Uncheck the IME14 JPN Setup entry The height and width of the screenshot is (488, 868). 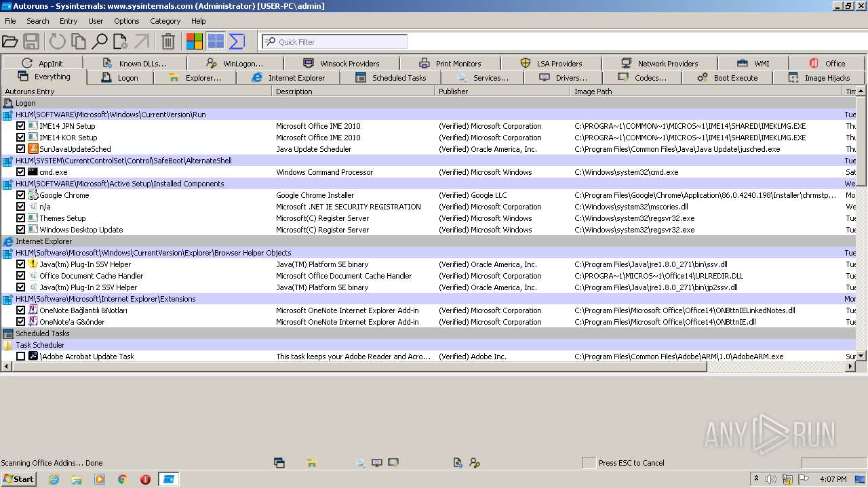[x=20, y=126]
